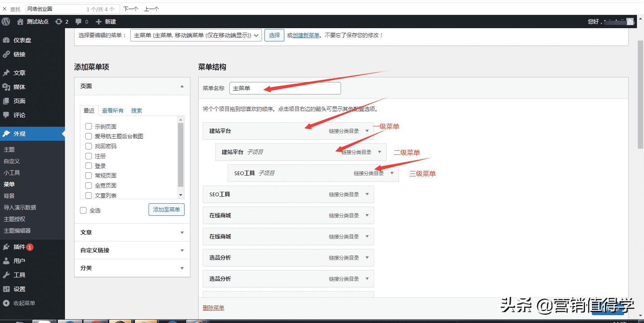Check the 示例页面 checkbox

pyautogui.click(x=88, y=126)
